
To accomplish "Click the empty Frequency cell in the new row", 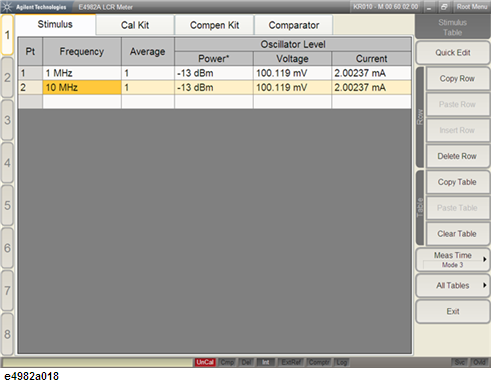I will pos(82,102).
